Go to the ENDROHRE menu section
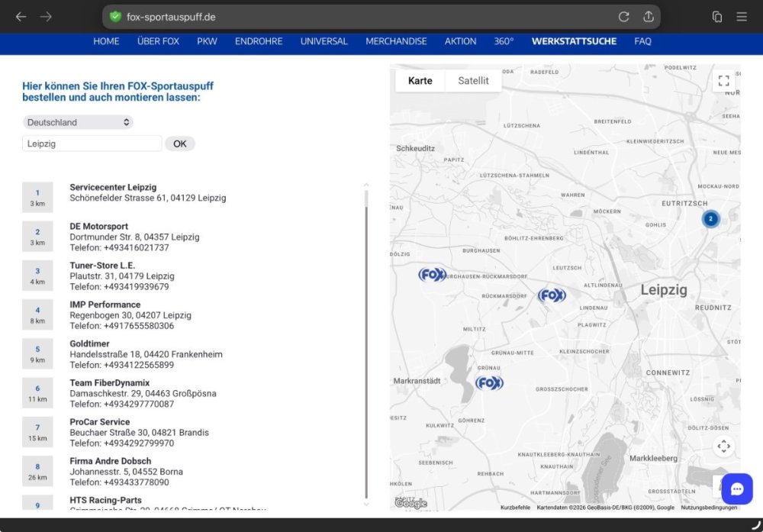The height and width of the screenshot is (532, 763). 259,41
